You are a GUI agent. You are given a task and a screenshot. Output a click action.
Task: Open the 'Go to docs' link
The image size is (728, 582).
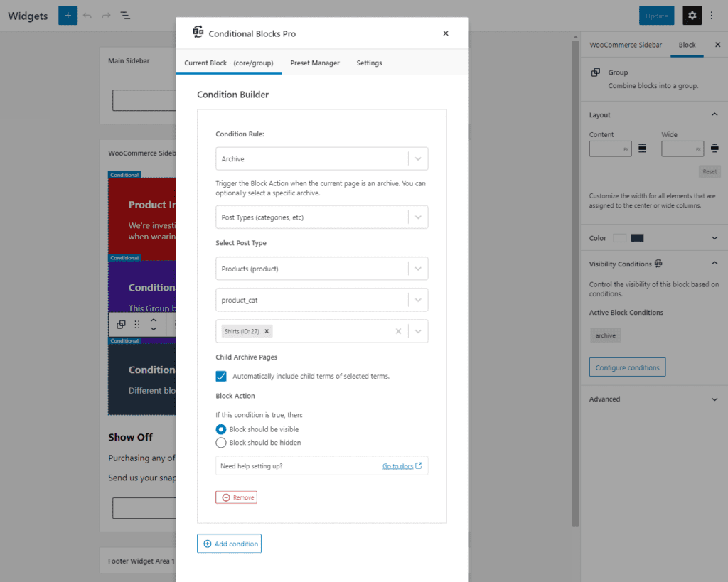[398, 465]
